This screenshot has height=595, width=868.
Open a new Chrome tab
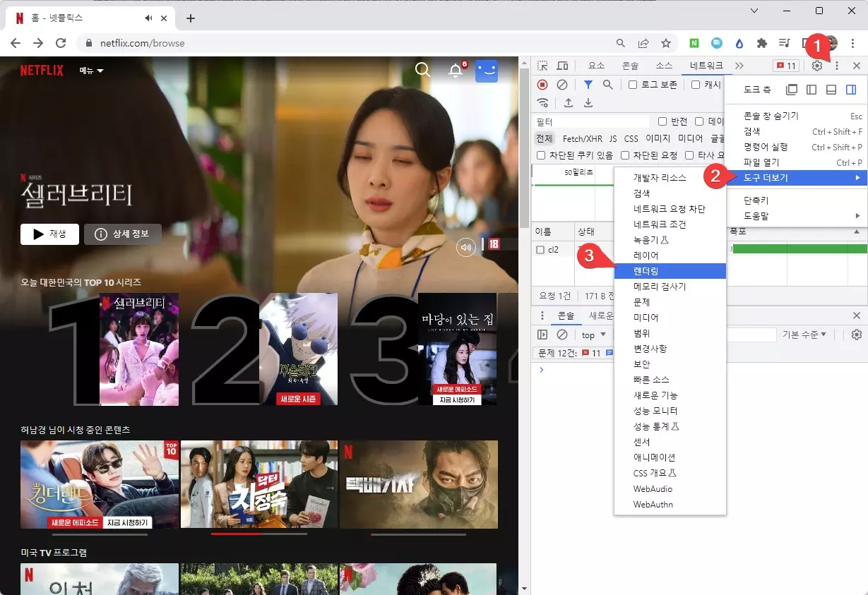(x=190, y=18)
